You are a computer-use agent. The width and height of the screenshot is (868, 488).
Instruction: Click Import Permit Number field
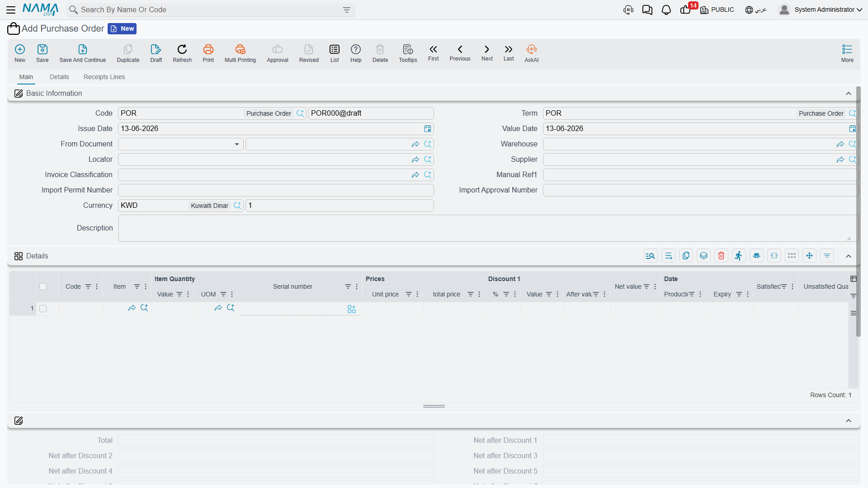tap(276, 190)
